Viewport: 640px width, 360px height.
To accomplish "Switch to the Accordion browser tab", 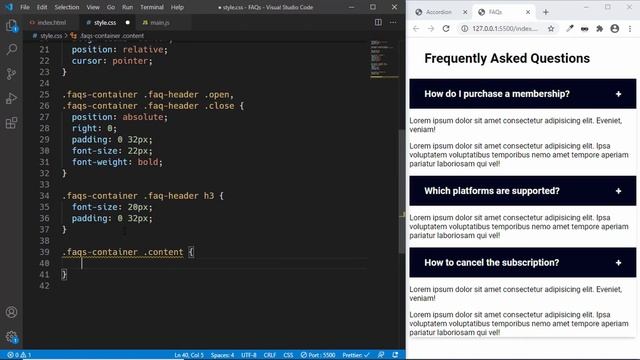I will click(439, 12).
